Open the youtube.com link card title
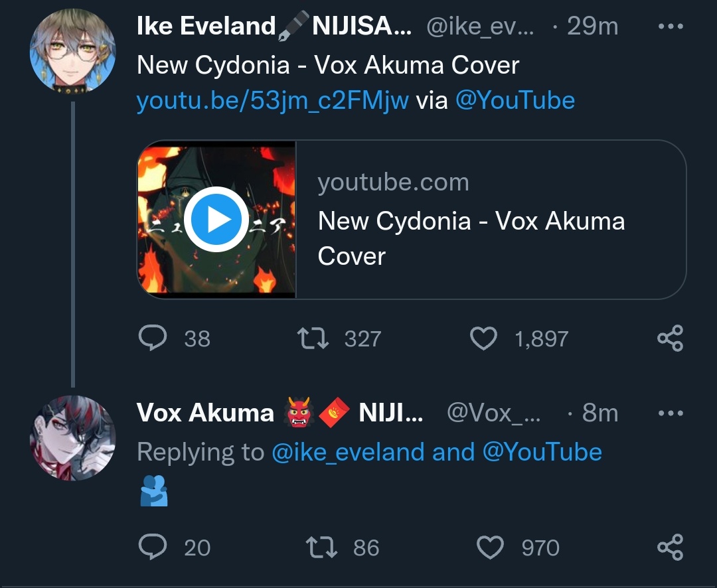 (x=471, y=238)
